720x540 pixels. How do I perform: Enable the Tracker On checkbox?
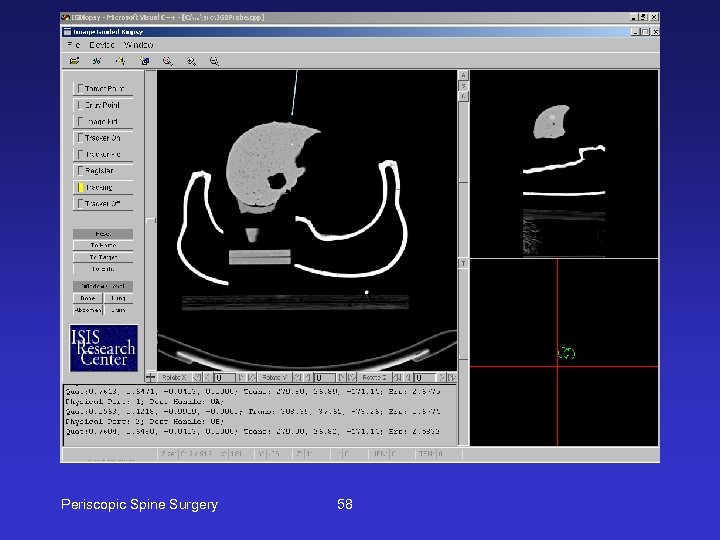coord(79,137)
